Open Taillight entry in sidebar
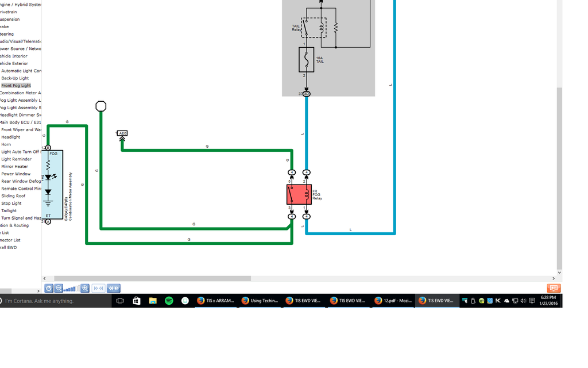Screen dimensions: 588x368 click(x=9, y=210)
